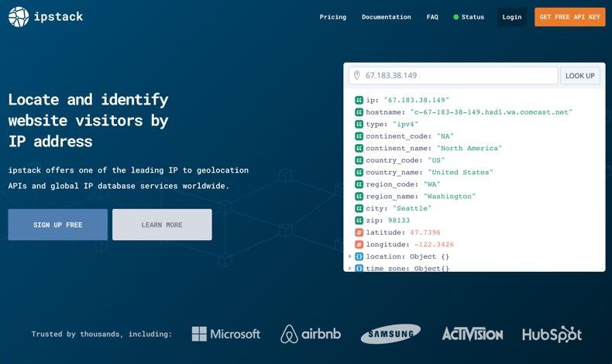
Task: Click the continent_name value "North America"
Action: (x=469, y=149)
